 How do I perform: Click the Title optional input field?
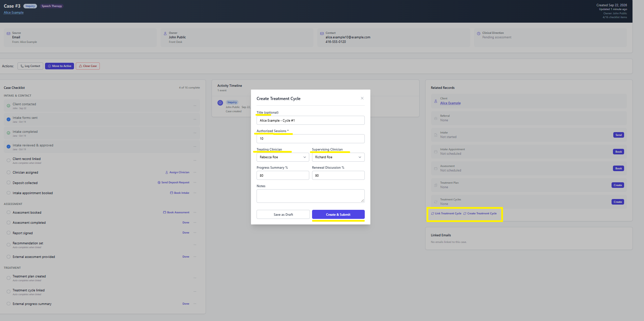[x=310, y=120]
